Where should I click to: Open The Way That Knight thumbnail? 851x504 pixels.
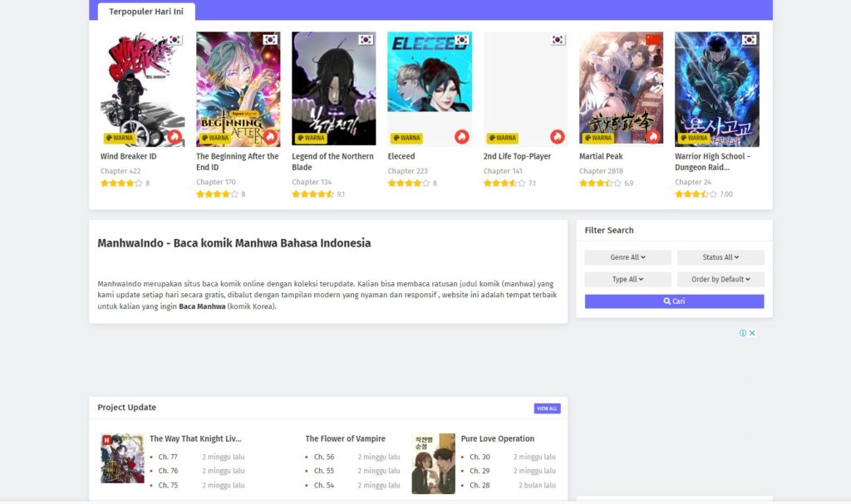122,458
